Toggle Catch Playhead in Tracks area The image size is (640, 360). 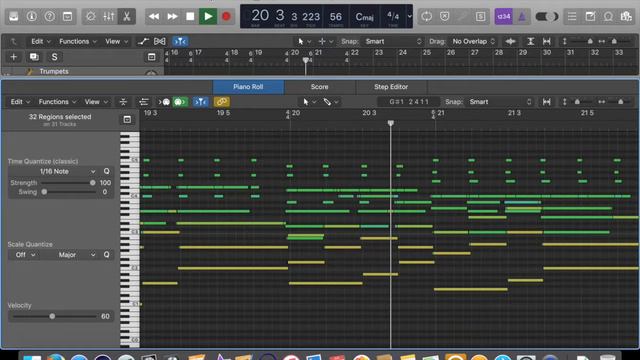tap(180, 41)
